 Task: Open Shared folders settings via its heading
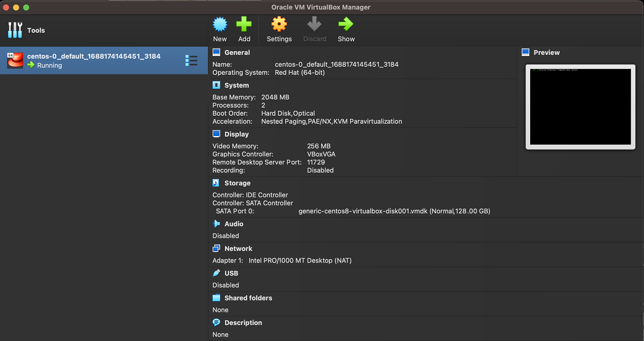(x=248, y=298)
